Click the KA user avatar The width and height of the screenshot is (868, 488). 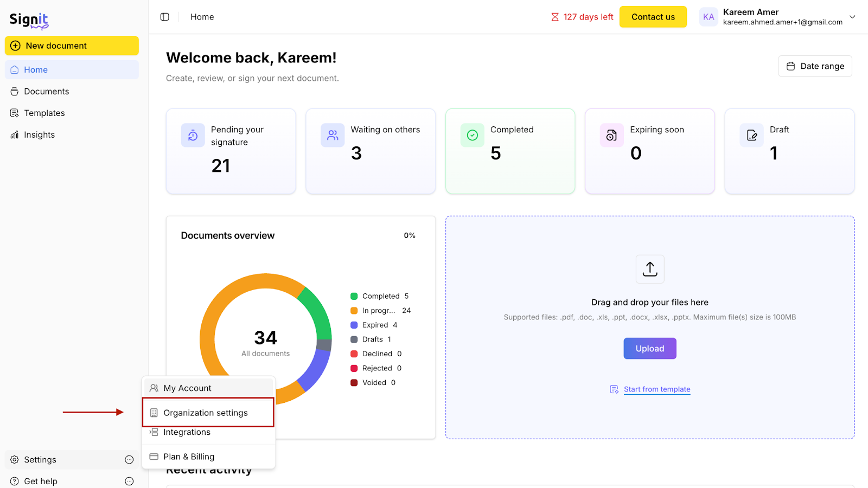(x=709, y=17)
